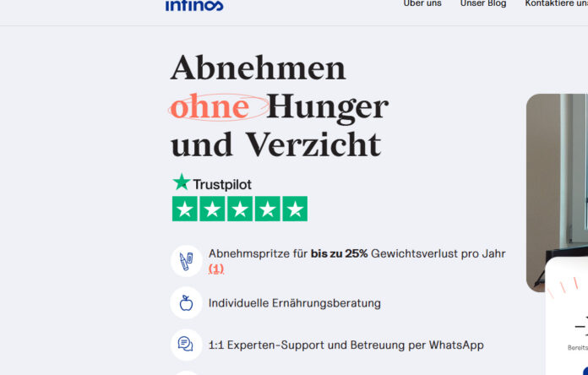Click the Individuelle Ernährungsberatung text
The image size is (588, 375).
pyautogui.click(x=294, y=303)
